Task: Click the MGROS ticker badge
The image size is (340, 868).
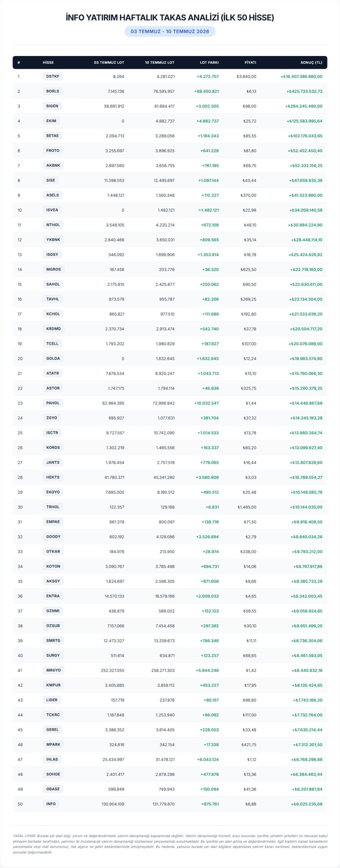Action: (x=54, y=270)
